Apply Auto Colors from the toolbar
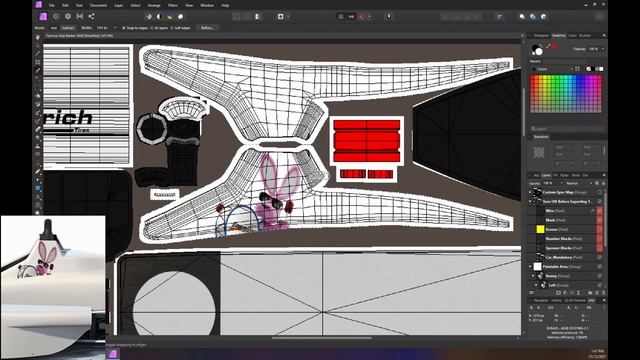 (170, 16)
